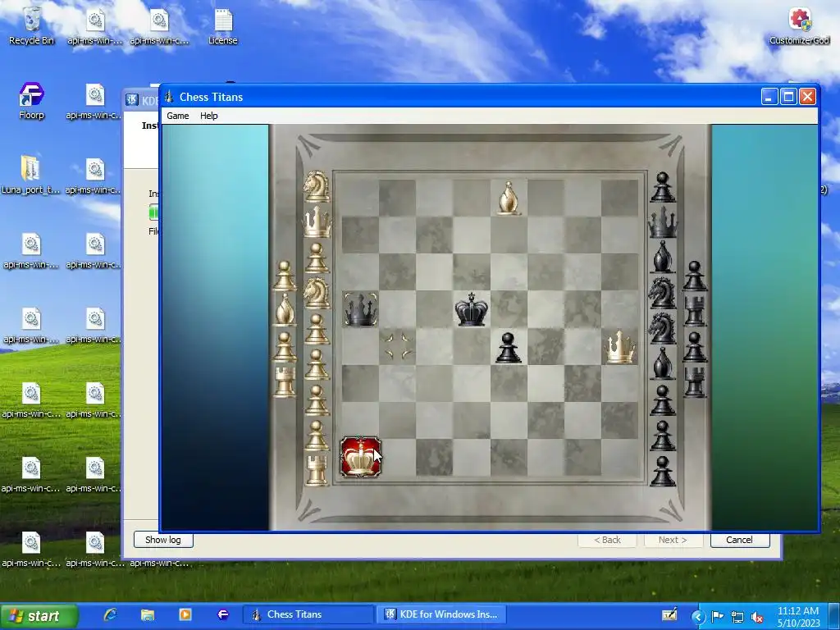The height and width of the screenshot is (630, 840).
Task: Open the media player quick launch icon
Action: click(x=185, y=614)
